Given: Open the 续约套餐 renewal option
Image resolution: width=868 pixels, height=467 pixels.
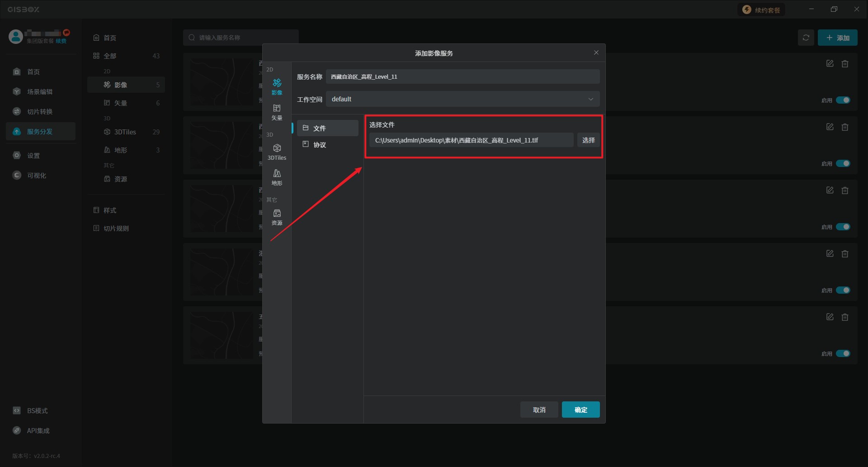Looking at the screenshot, I should [x=762, y=10].
